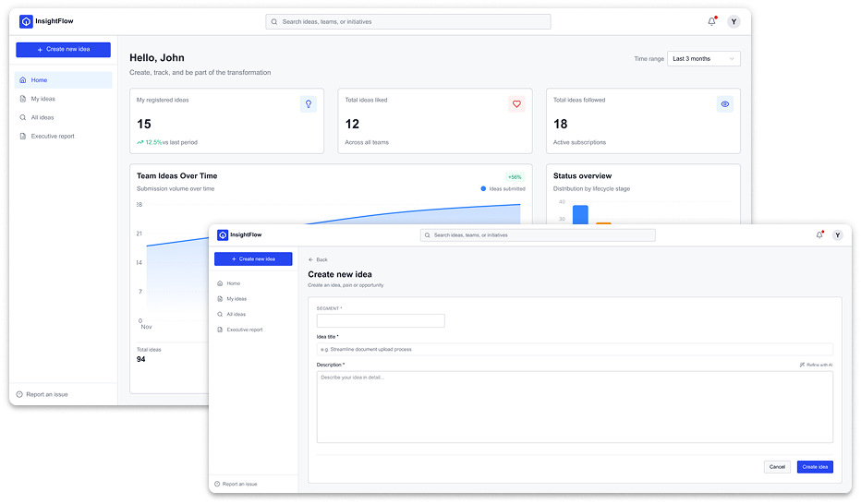Viewport: 861px width, 504px height.
Task: Click the Refine with AI wand icon
Action: point(802,365)
